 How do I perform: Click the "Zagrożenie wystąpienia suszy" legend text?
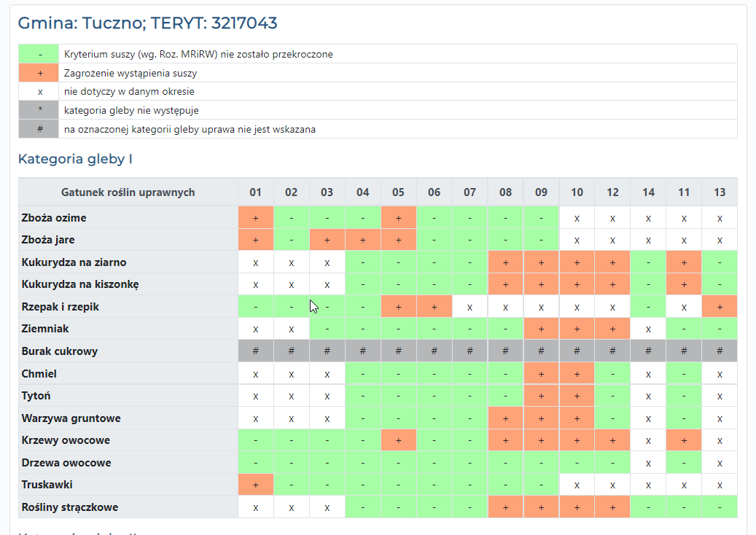[x=130, y=73]
